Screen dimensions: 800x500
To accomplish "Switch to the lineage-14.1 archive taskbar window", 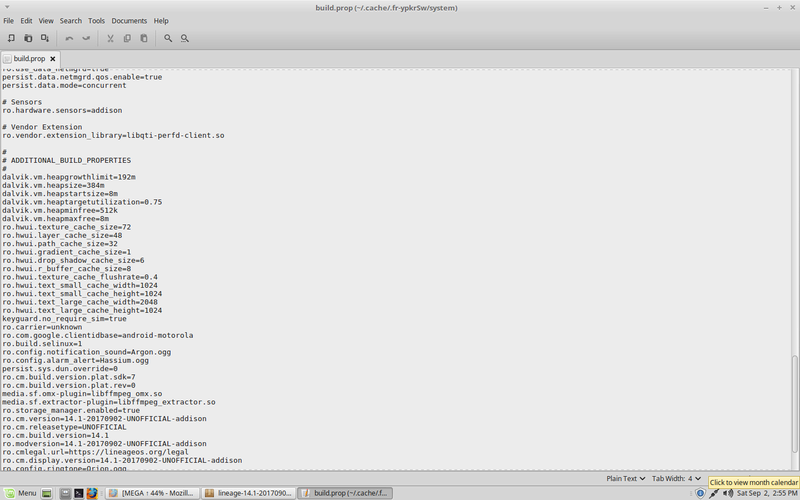I will point(248,493).
